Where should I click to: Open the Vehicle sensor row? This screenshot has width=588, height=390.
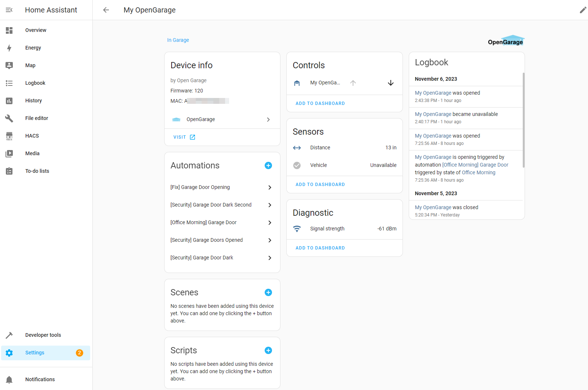point(345,165)
